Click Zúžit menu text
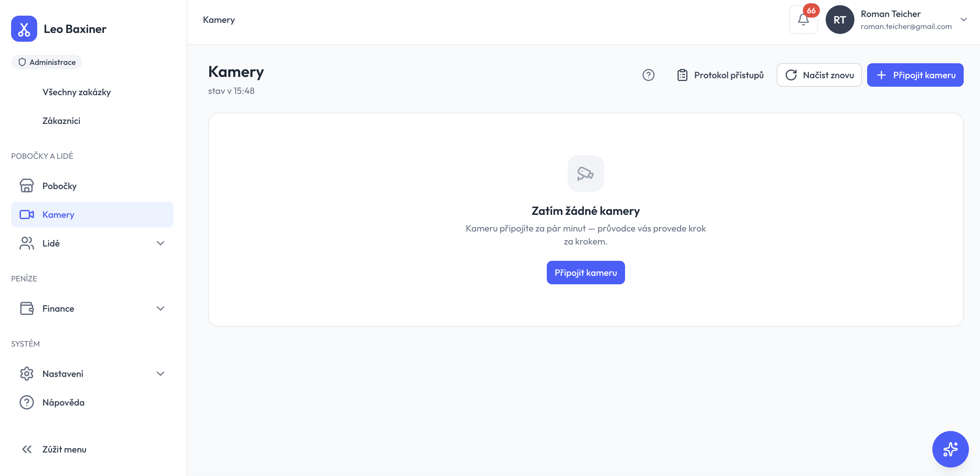Image resolution: width=980 pixels, height=476 pixels. click(64, 449)
